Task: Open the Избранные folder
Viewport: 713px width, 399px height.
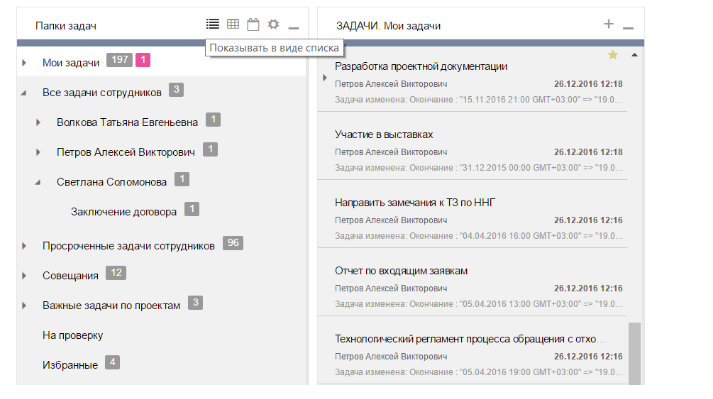Action: [70, 365]
